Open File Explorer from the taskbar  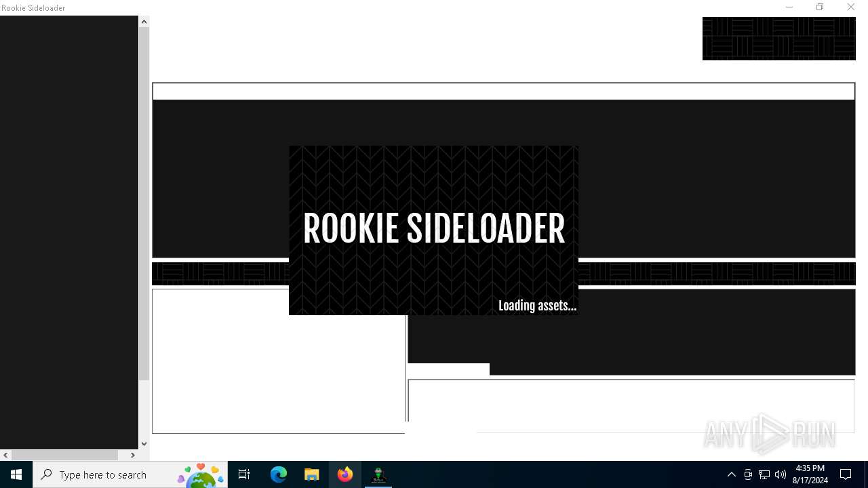click(312, 474)
